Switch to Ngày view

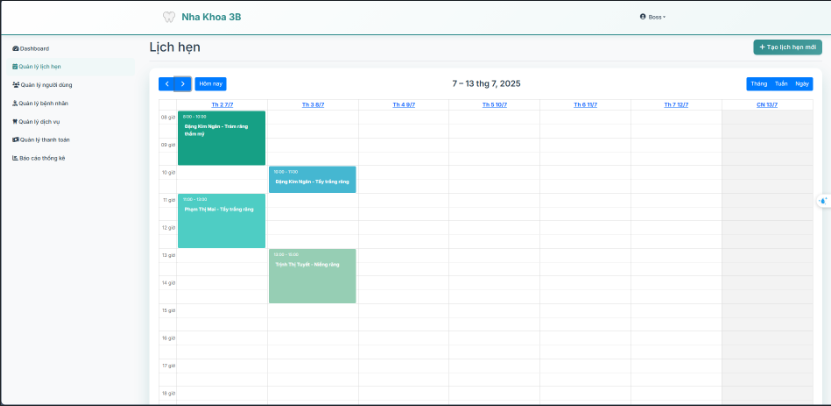point(802,84)
